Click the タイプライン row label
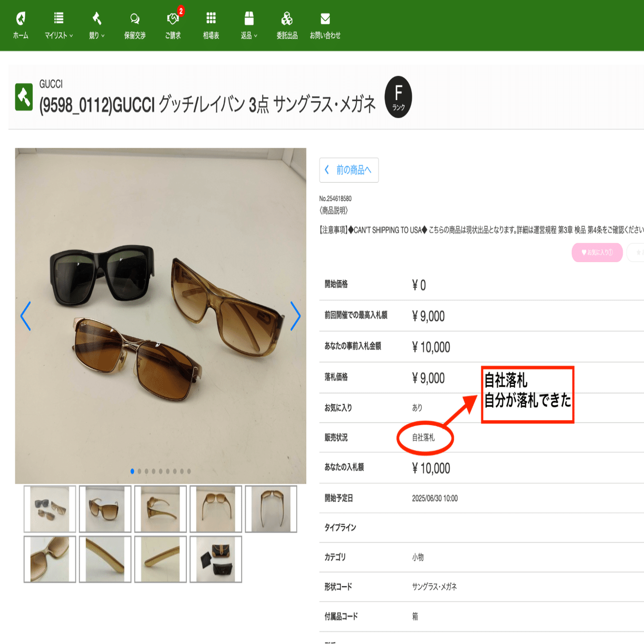This screenshot has width=644, height=644. pos(340,528)
